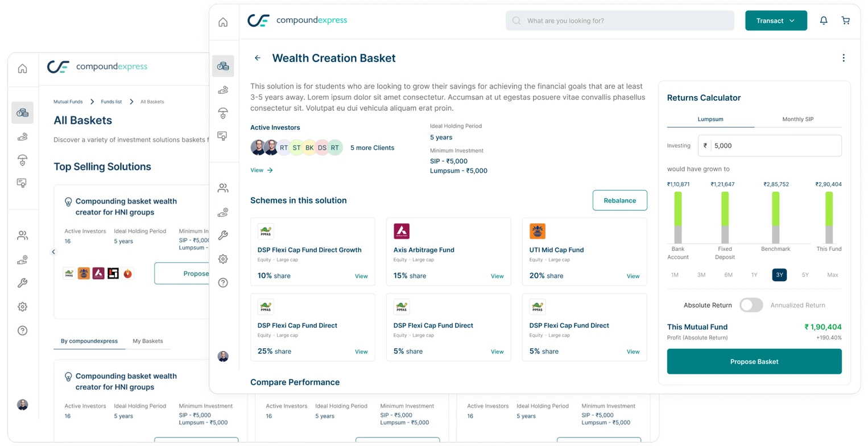Select My Baskets tab in back window

pyautogui.click(x=148, y=341)
